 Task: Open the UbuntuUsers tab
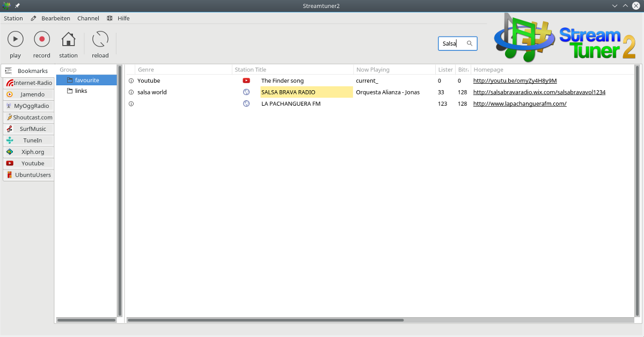tap(29, 175)
